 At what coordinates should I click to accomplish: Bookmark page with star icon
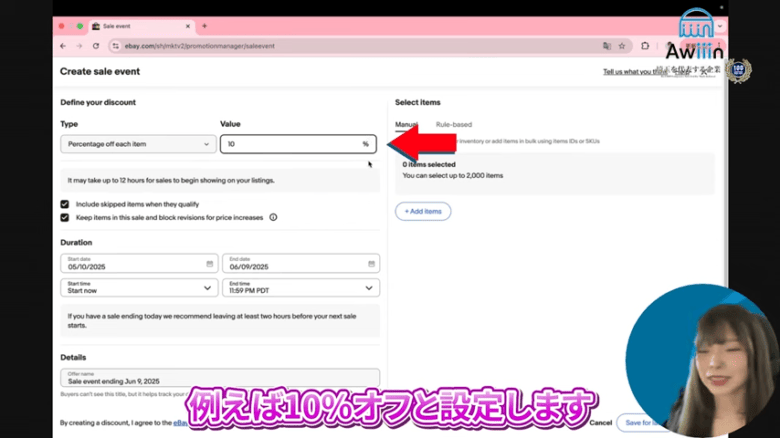point(622,46)
